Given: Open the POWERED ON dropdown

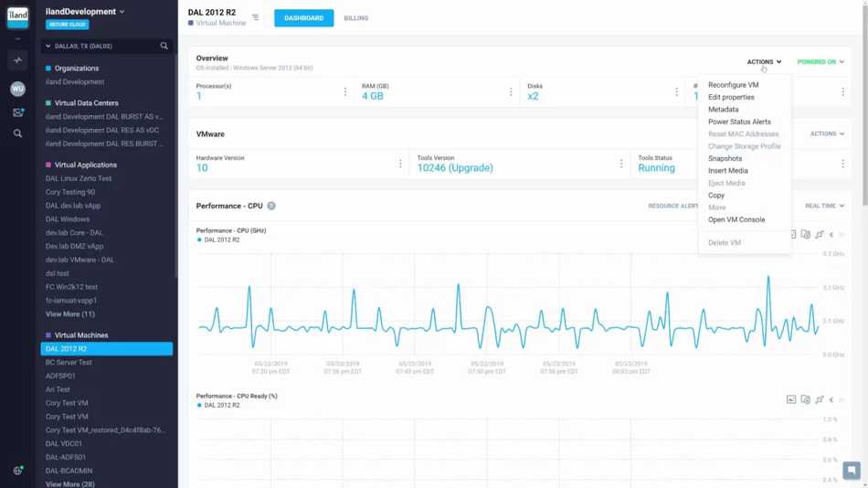Looking at the screenshot, I should pos(820,61).
